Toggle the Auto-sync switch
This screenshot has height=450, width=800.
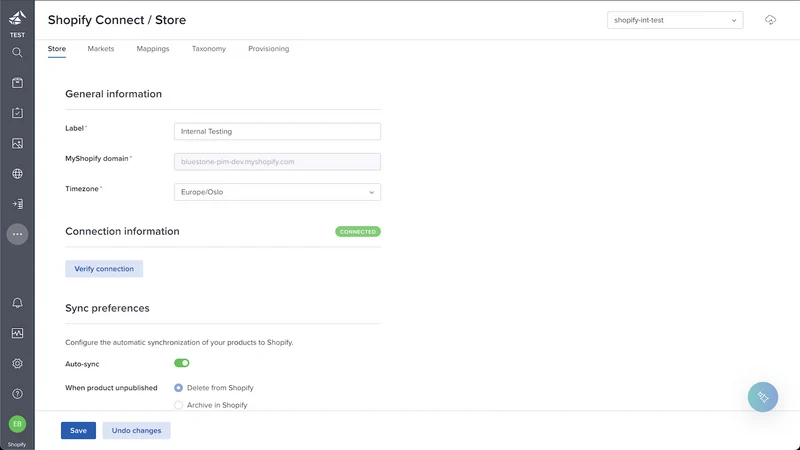[x=182, y=363]
